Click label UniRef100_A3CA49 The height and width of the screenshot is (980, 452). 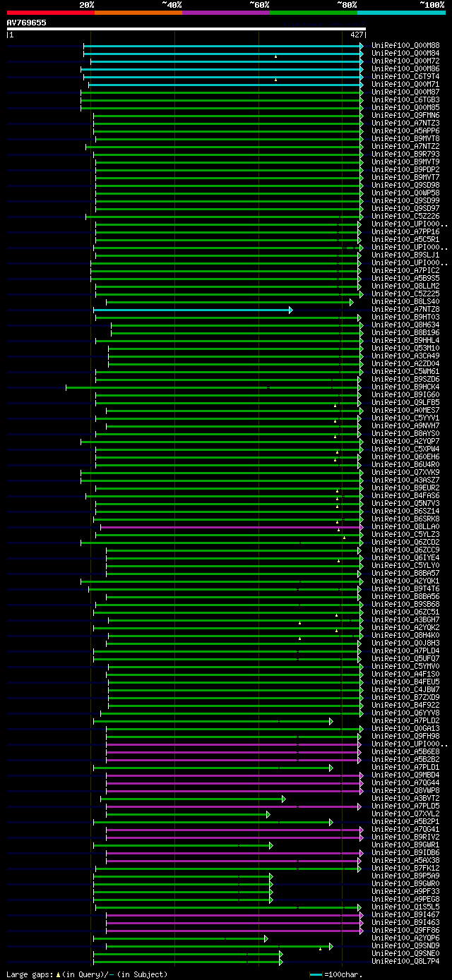405,356
